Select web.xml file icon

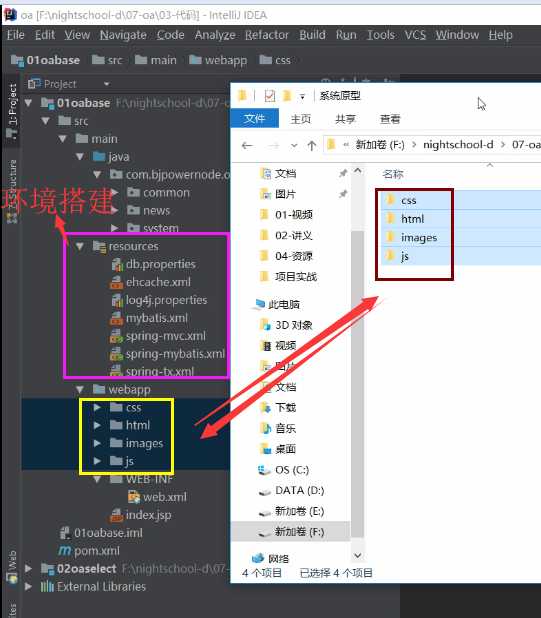click(x=134, y=497)
